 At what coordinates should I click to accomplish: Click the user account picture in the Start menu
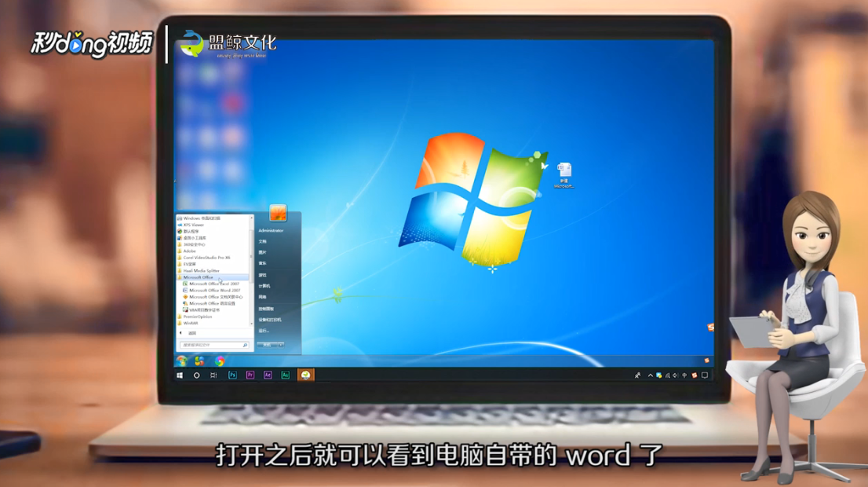278,214
